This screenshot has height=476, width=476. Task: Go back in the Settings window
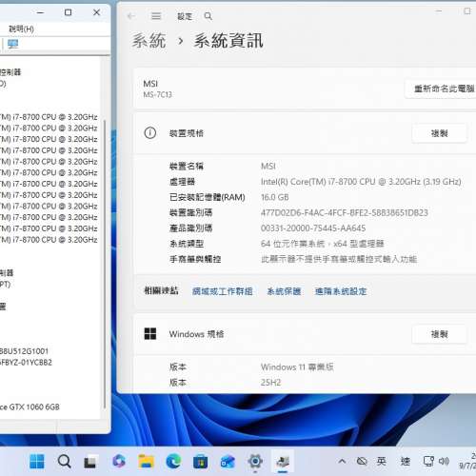point(131,16)
